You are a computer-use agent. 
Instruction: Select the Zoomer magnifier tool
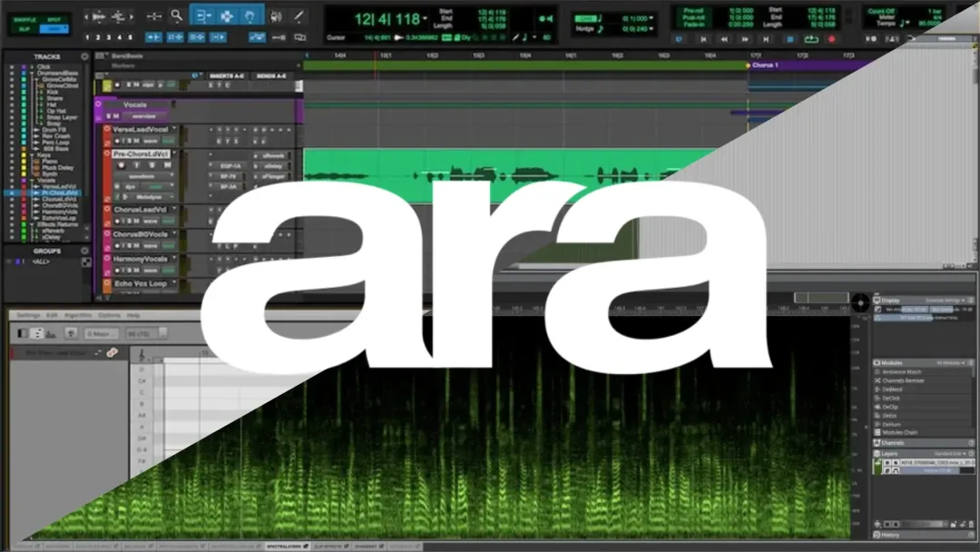click(x=177, y=15)
